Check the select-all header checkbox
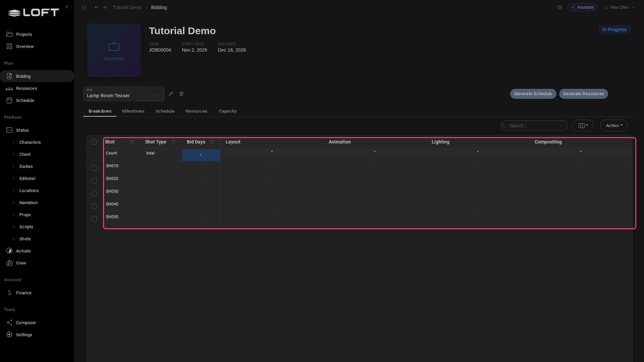The image size is (644, 362). (94, 142)
